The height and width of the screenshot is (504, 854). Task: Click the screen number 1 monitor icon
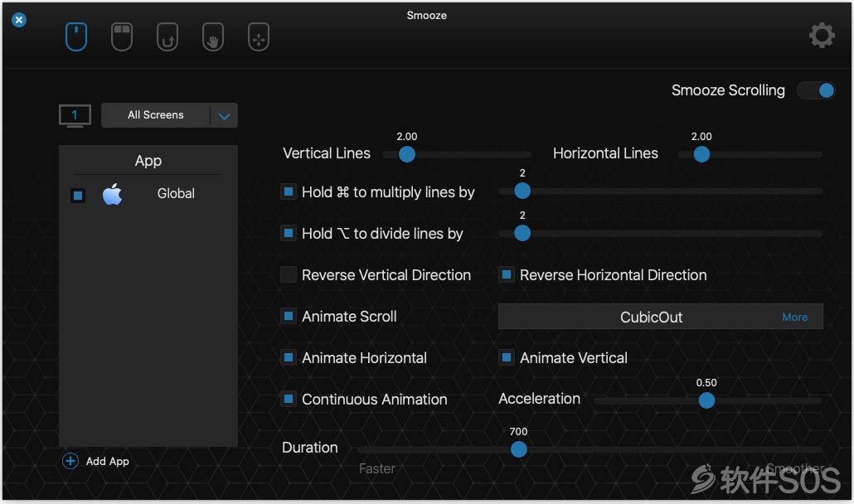click(75, 115)
